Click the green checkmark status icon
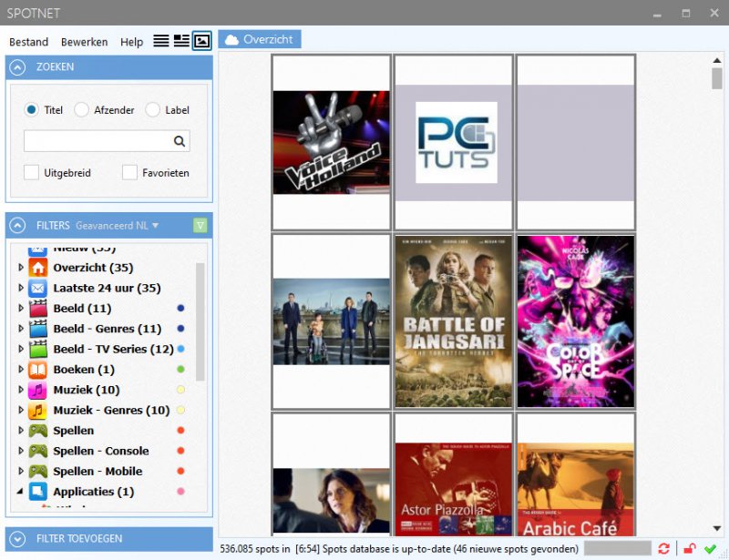Viewport: 729px width, 560px height. 710,548
